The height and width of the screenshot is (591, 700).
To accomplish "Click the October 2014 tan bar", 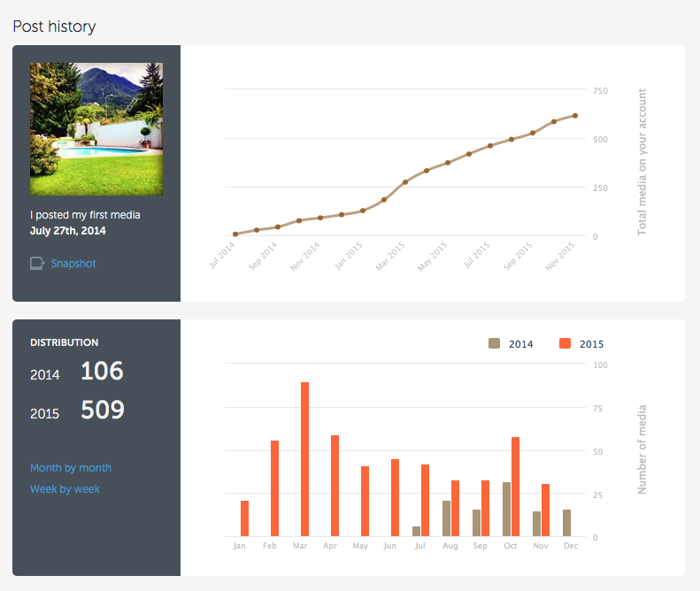I will coord(506,509).
